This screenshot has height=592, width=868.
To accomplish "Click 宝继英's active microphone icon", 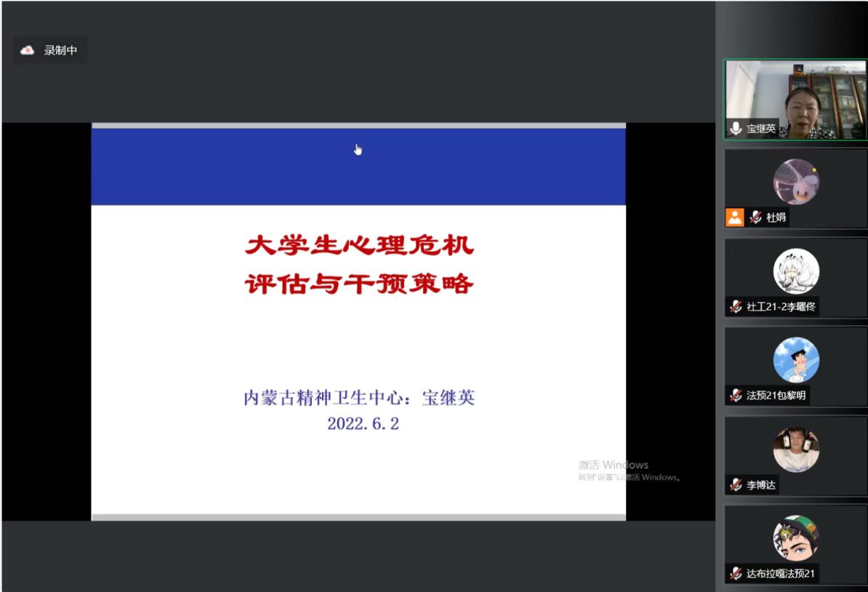I will tap(736, 129).
